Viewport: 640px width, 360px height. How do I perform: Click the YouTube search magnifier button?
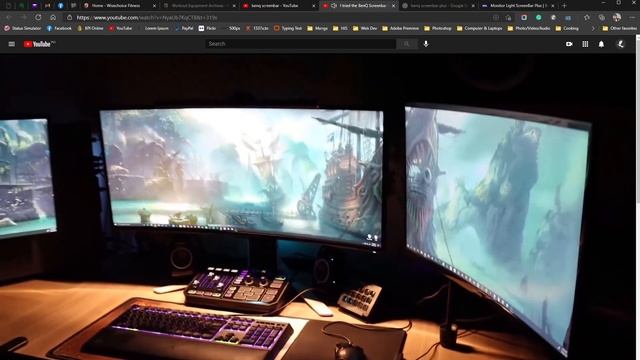pos(406,44)
